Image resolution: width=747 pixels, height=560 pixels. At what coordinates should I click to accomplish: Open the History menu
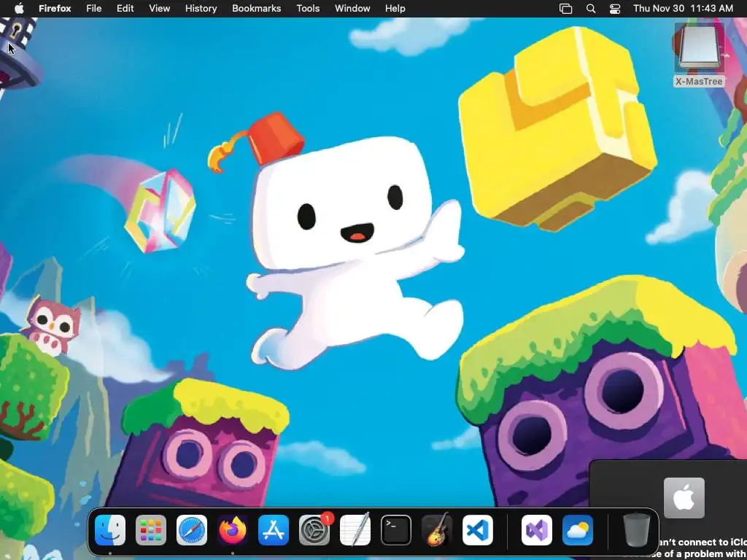click(x=201, y=9)
